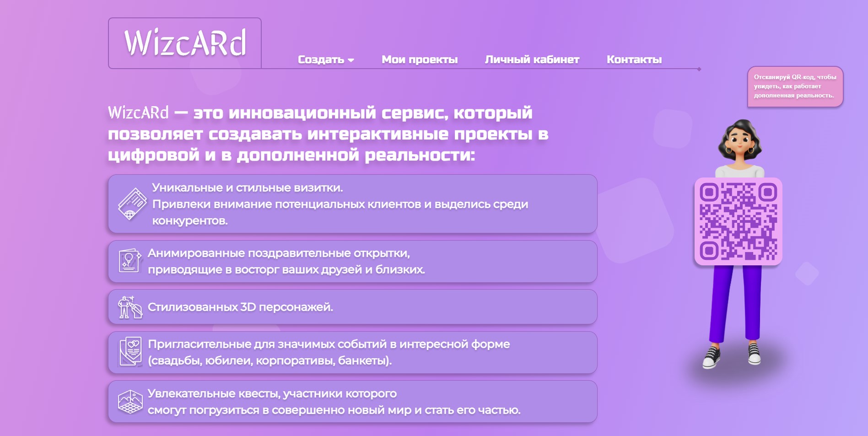The image size is (868, 436).
Task: Navigate to Контакты
Action: 634,59
